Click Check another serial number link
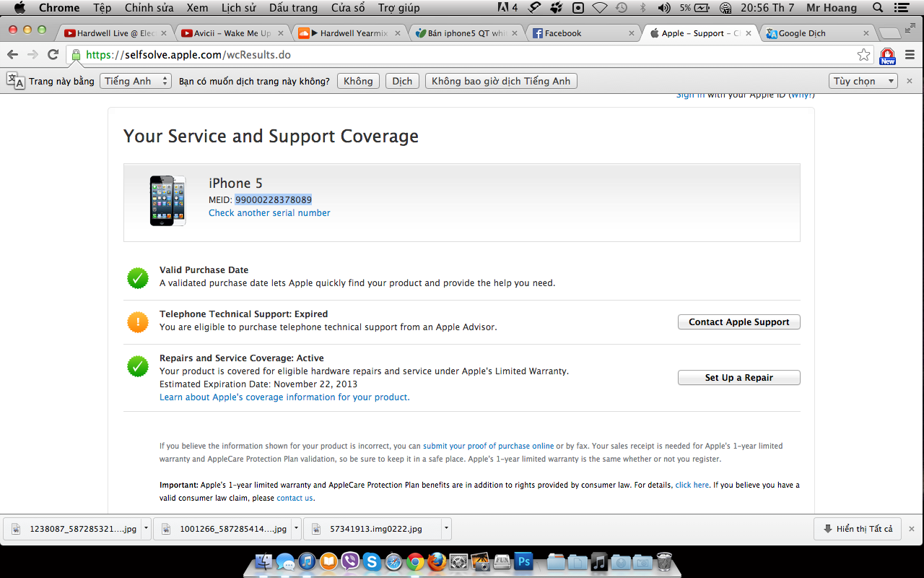 click(269, 213)
